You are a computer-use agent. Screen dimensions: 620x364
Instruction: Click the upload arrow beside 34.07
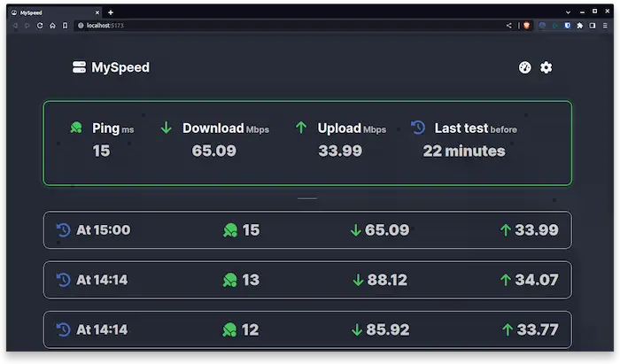coord(506,280)
